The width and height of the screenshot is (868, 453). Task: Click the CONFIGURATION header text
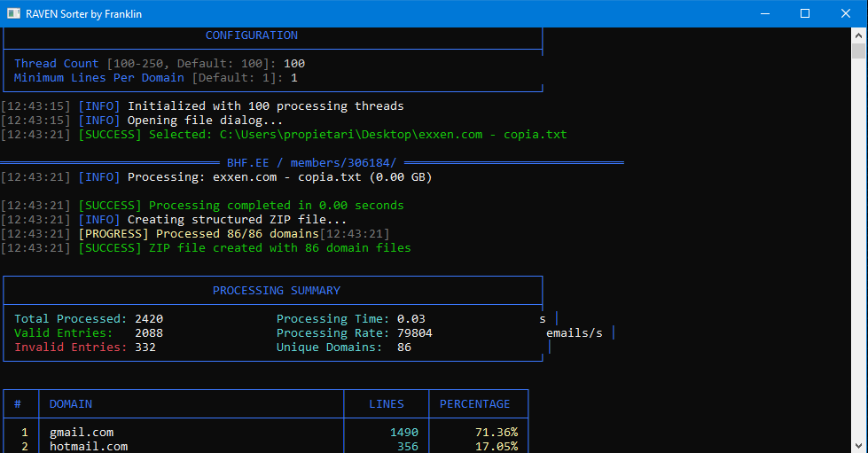(x=251, y=35)
